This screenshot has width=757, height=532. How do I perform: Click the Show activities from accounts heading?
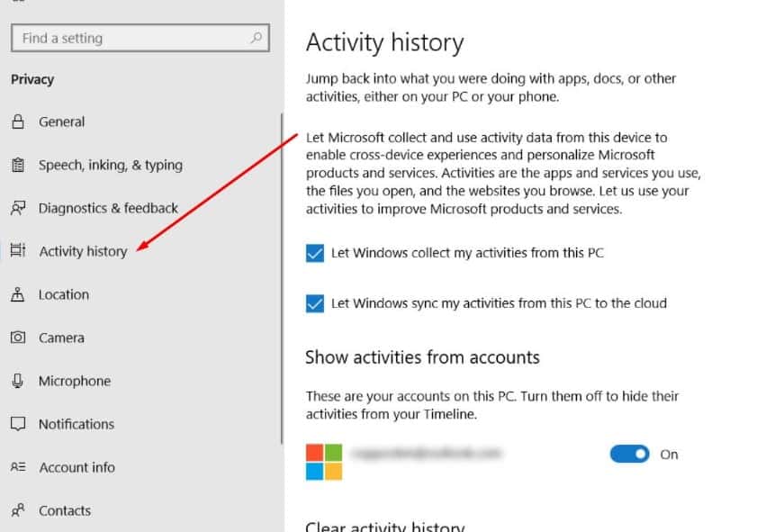click(x=422, y=357)
